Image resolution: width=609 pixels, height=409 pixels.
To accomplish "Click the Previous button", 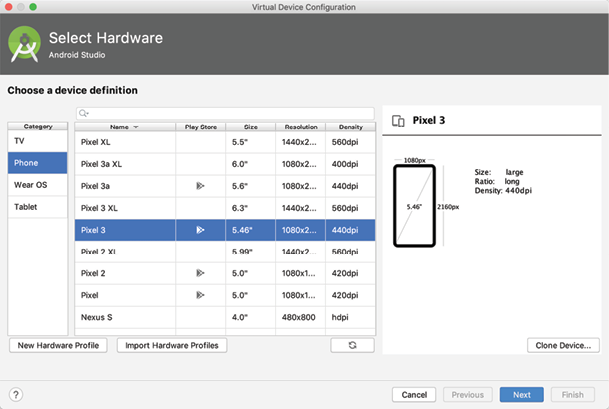I will pos(468,395).
